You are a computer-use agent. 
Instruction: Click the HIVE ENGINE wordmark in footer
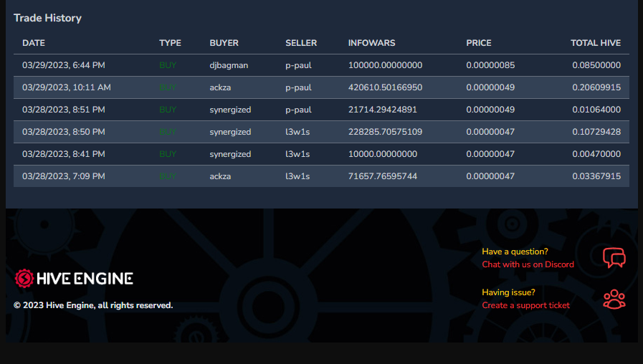click(x=85, y=279)
